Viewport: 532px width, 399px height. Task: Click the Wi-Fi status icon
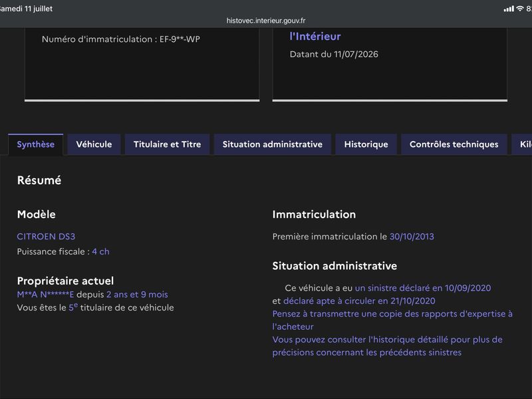coord(520,9)
